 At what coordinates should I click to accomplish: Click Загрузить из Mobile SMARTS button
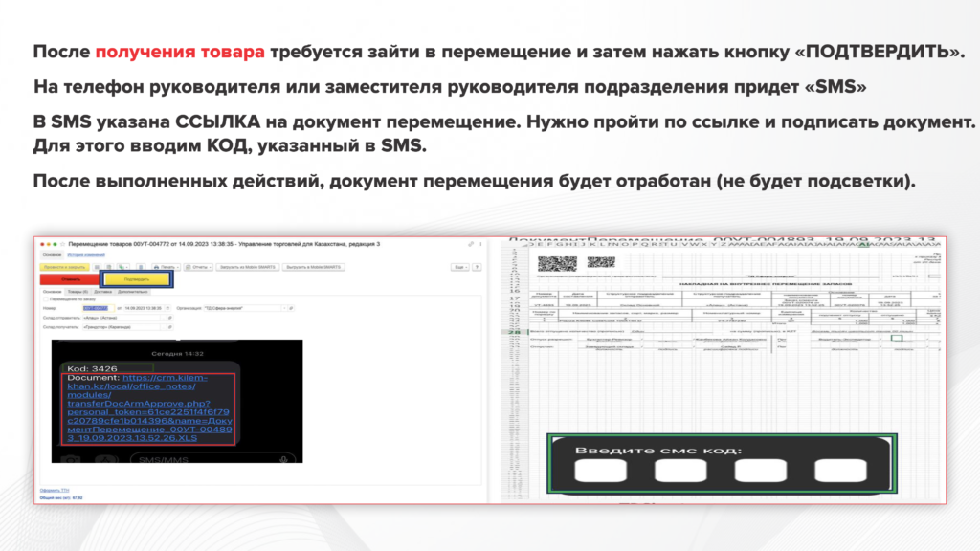point(248,267)
